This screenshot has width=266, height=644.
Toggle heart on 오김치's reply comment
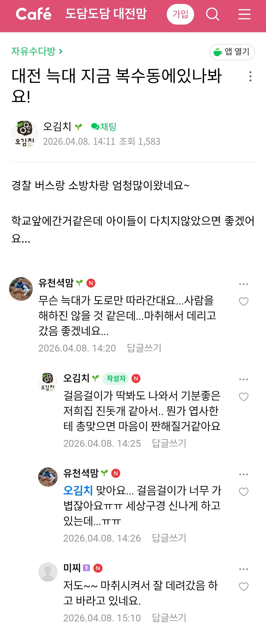point(244,397)
